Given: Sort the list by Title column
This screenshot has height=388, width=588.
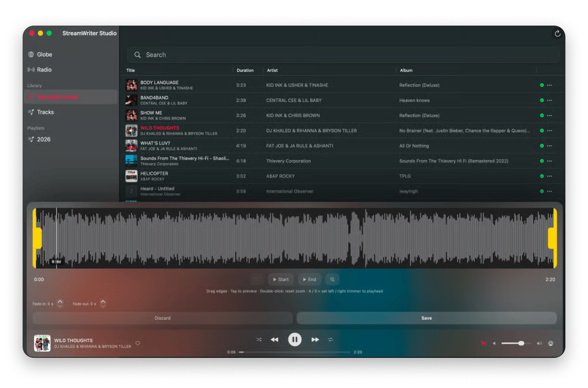Looking at the screenshot, I should (130, 70).
